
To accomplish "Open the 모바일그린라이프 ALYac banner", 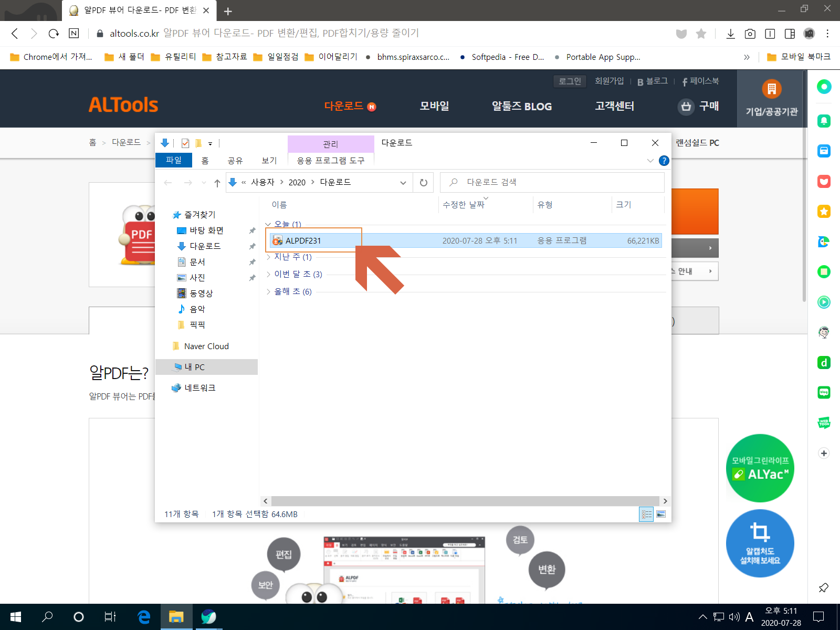I will (760, 468).
